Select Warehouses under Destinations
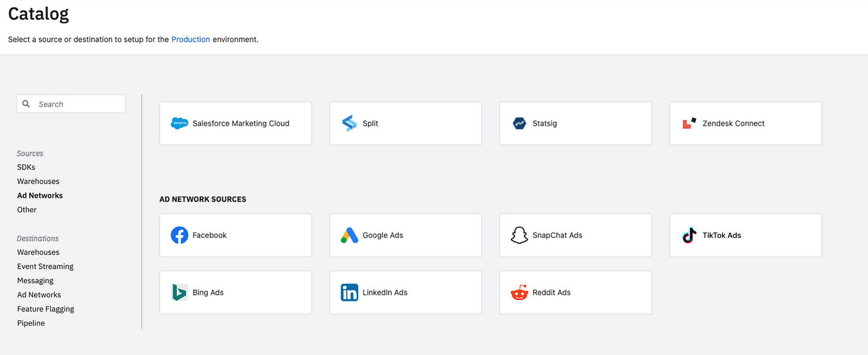Screen dimensions: 868x355 [x=38, y=252]
